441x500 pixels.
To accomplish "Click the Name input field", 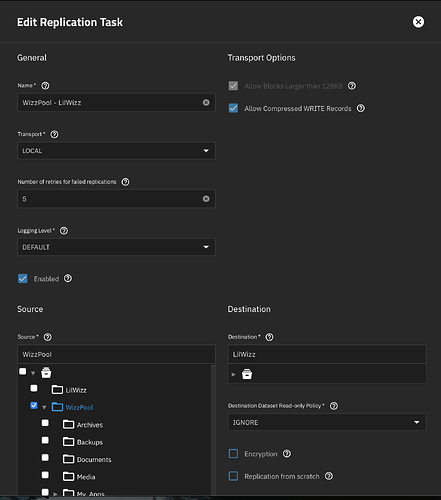I will point(116,102).
